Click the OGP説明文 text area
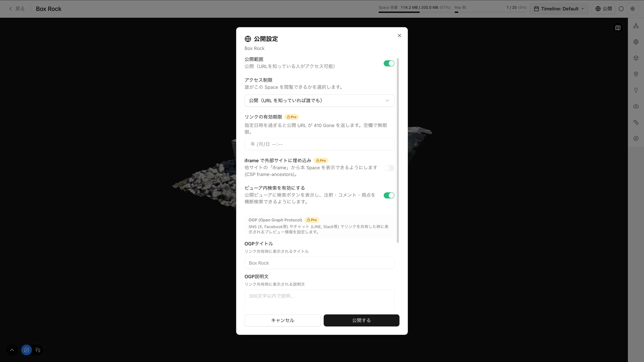This screenshot has height=362, width=644. coord(319,299)
